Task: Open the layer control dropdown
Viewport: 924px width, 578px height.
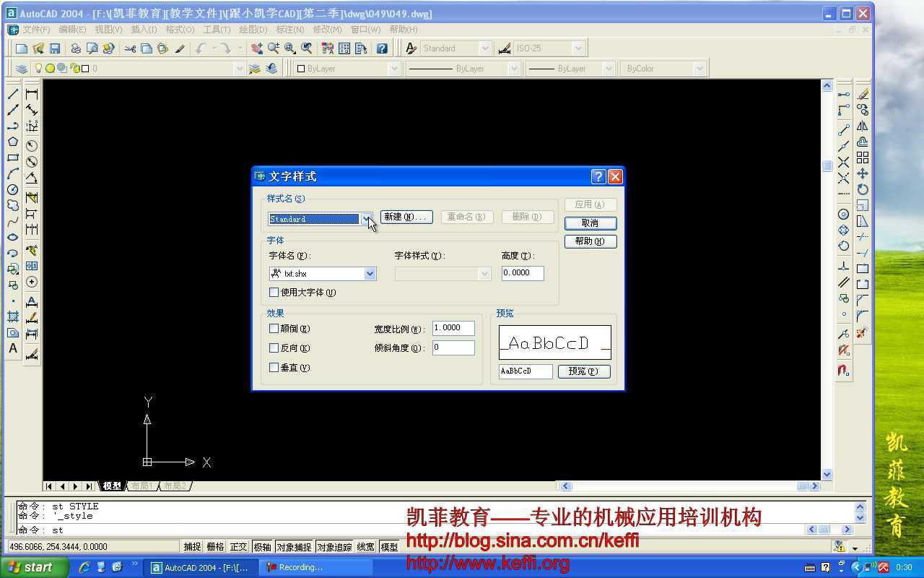Action: click(x=240, y=69)
